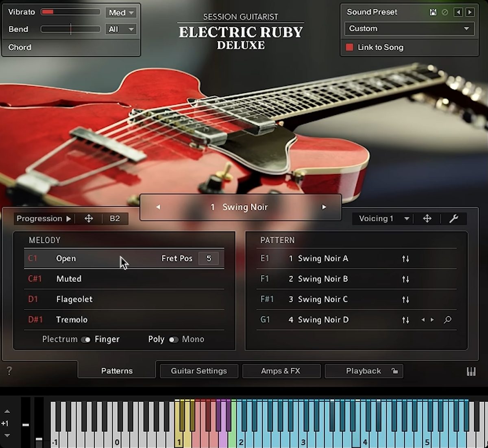
Task: Click the C1 key label
Action: pyautogui.click(x=33, y=258)
